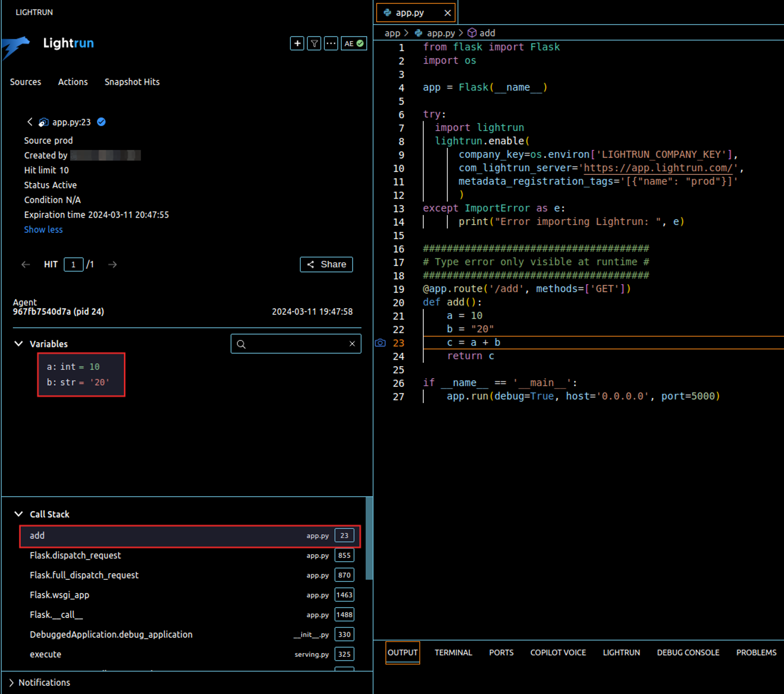Viewport: 784px width, 694px height.
Task: Select the Flask.wsgi_app call stack frame
Action: (x=60, y=595)
